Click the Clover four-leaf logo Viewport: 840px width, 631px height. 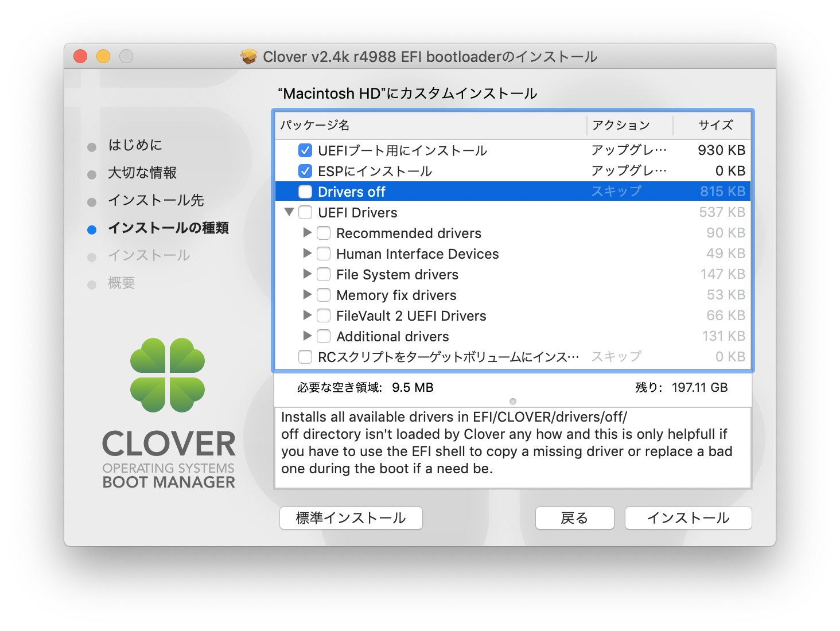click(168, 375)
